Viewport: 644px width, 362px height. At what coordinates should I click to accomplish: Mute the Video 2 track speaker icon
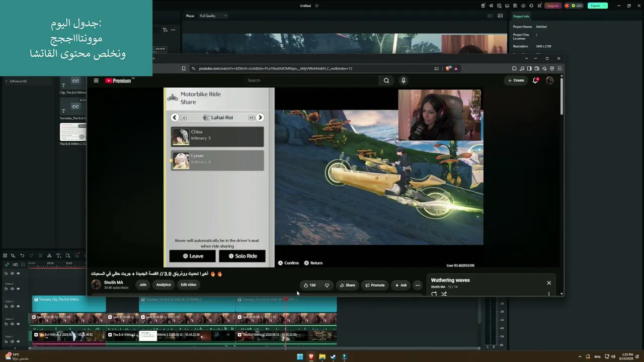pyautogui.click(x=13, y=324)
